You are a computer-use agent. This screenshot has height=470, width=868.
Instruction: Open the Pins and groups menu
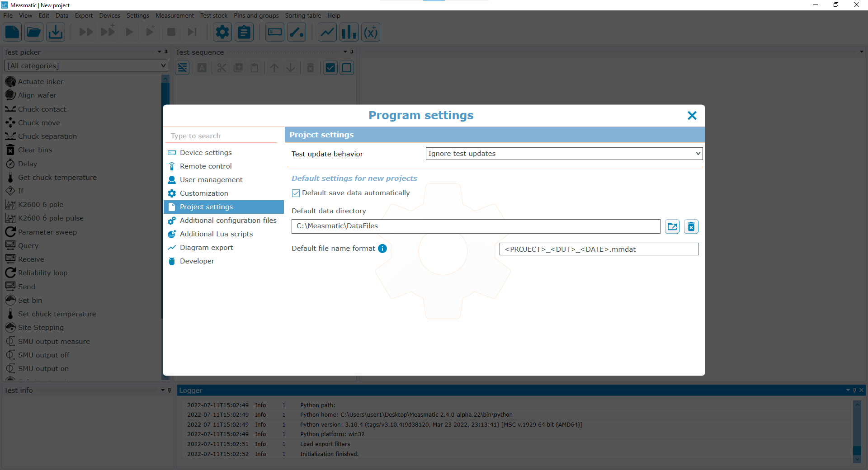[x=256, y=15]
